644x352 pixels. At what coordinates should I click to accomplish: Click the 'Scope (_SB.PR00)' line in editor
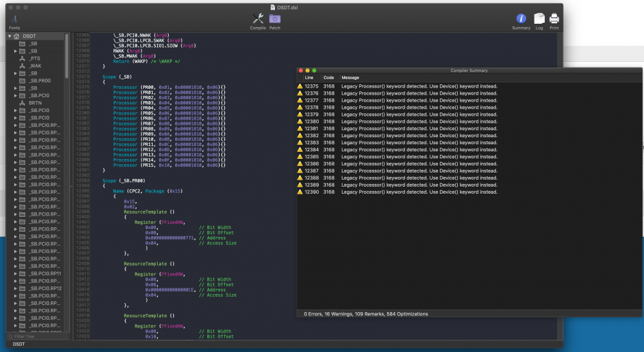[124, 181]
